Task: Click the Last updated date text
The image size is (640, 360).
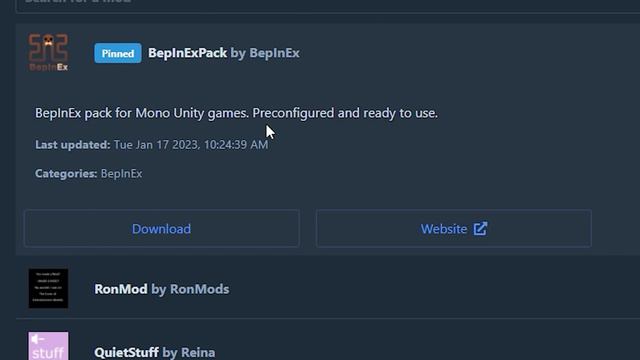Action: click(x=191, y=144)
